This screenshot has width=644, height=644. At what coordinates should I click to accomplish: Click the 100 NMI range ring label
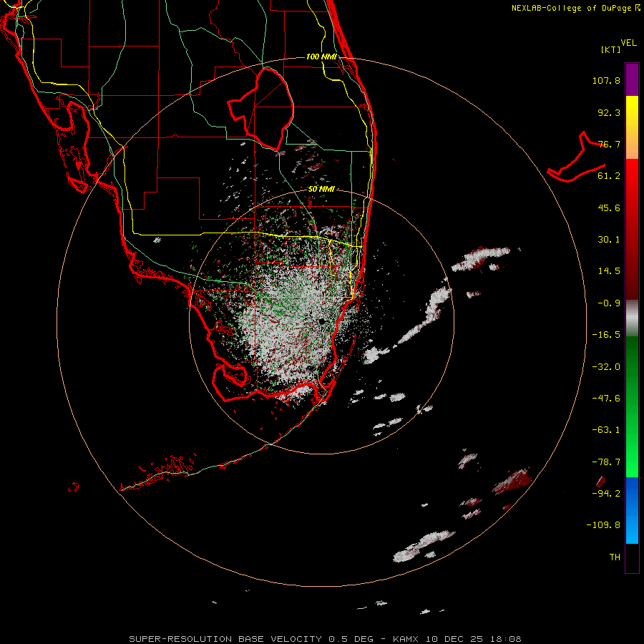coord(321,57)
